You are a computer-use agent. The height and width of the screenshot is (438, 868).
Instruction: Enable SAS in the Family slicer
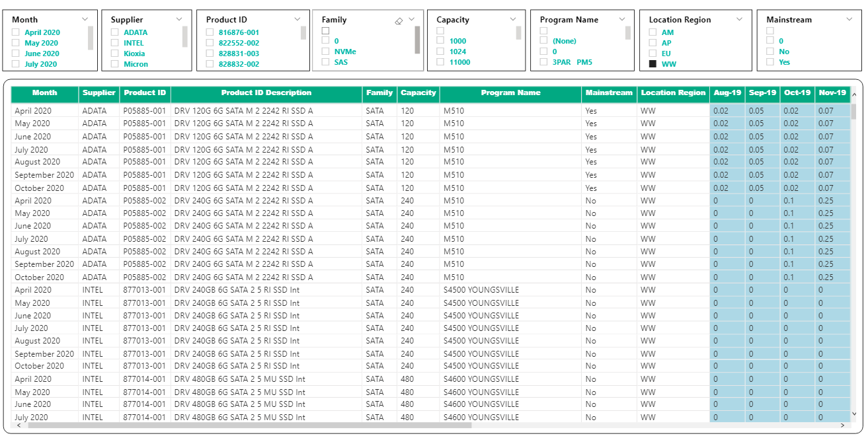[x=325, y=62]
